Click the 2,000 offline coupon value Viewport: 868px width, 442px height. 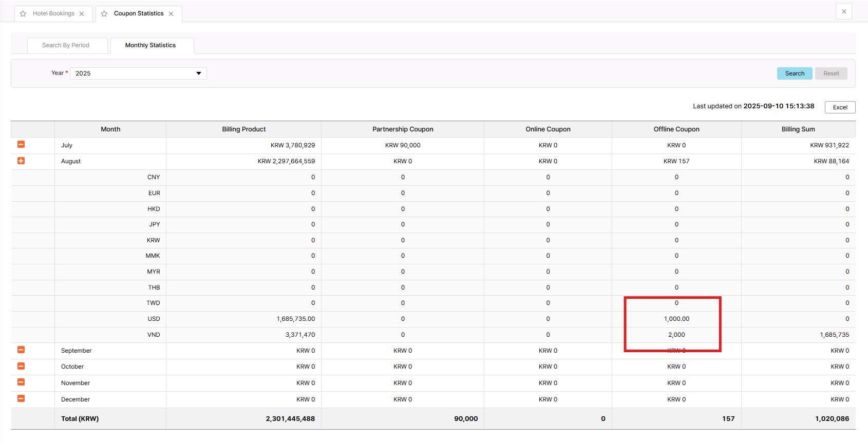pos(676,335)
